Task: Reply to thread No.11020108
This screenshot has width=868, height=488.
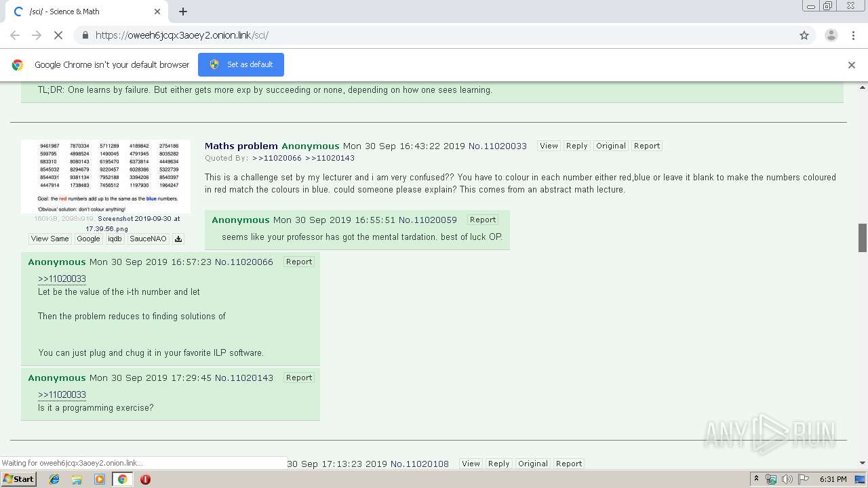Action: coord(498,464)
